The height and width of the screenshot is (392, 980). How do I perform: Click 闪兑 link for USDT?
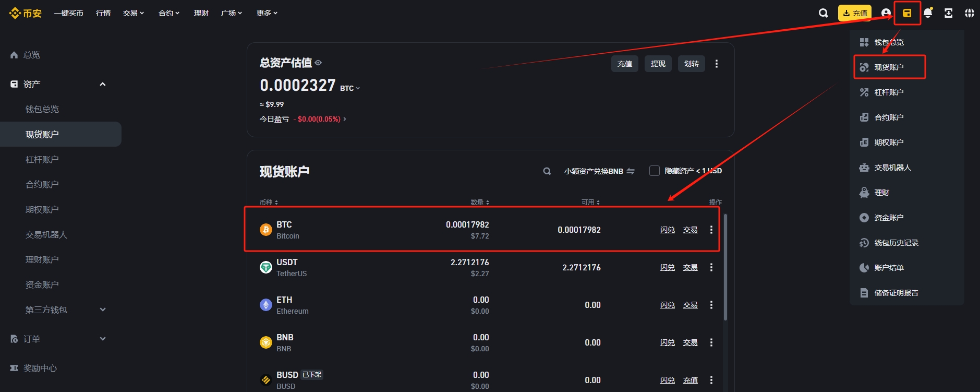point(668,267)
